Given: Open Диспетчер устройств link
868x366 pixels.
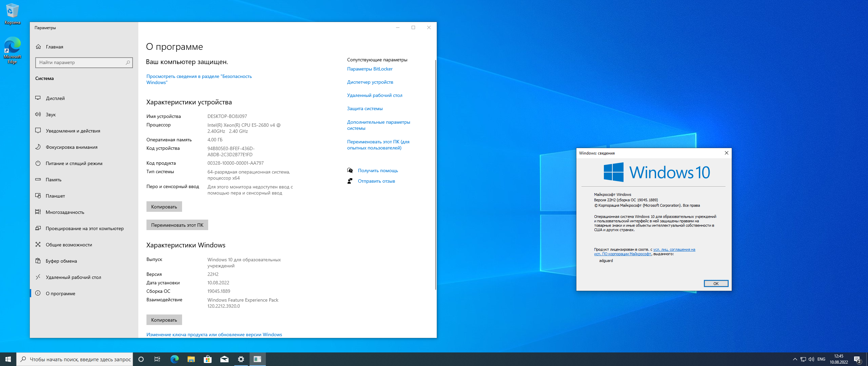Looking at the screenshot, I should click(x=370, y=82).
